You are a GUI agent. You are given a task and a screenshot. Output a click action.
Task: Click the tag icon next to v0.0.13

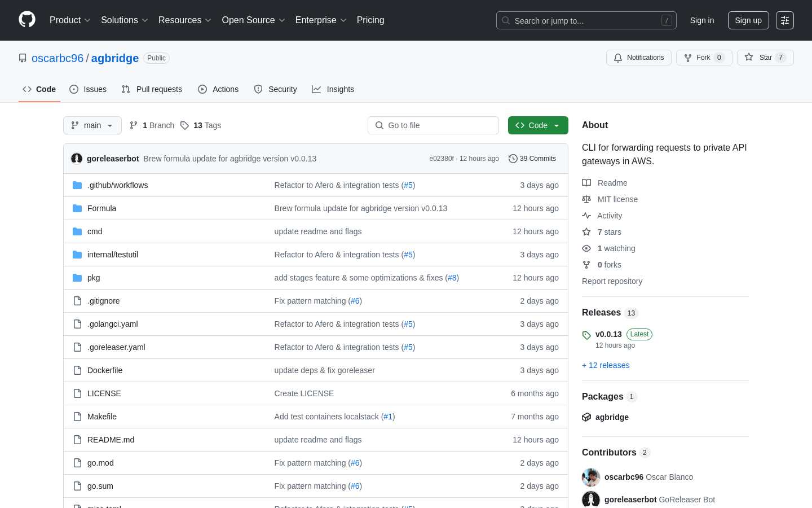586,335
